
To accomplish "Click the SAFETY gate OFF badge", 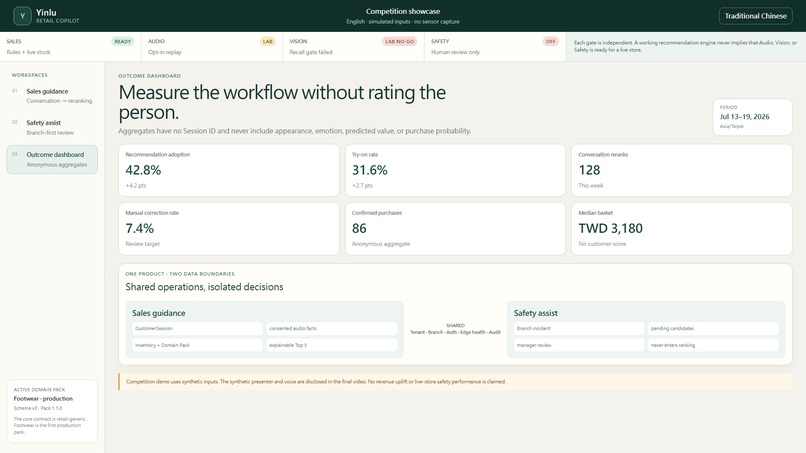I will point(551,42).
